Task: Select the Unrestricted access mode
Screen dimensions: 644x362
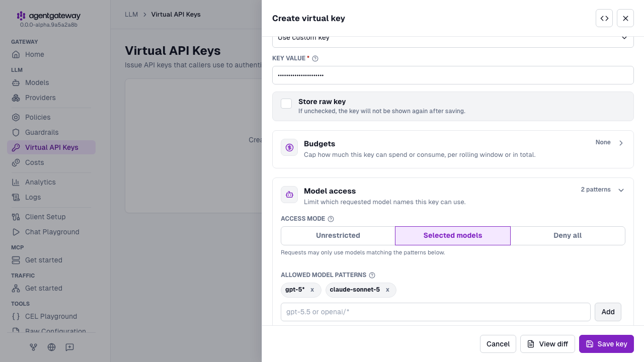Action: click(338, 235)
